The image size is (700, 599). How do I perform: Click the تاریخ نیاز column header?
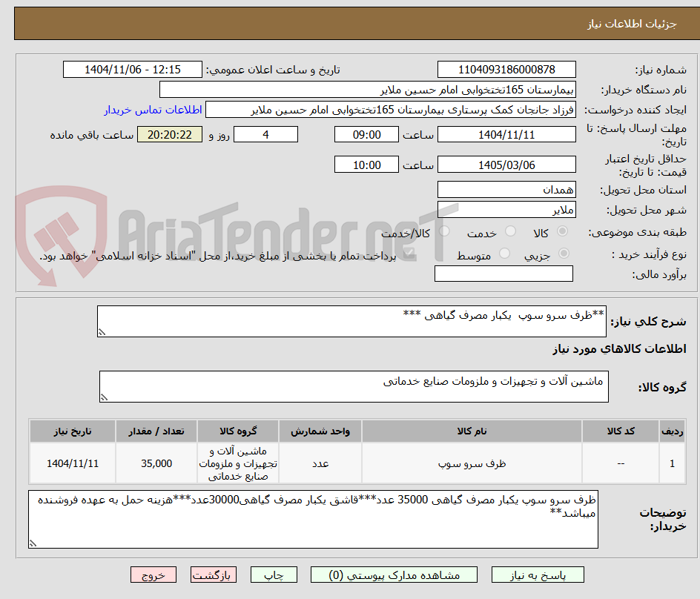tap(73, 431)
